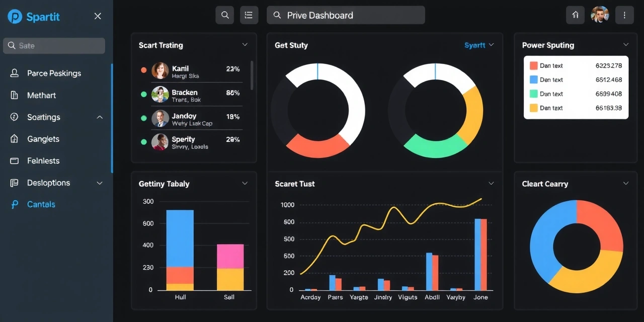Toggle the green status dot for Sperity
This screenshot has height=322, width=644.
point(144,141)
